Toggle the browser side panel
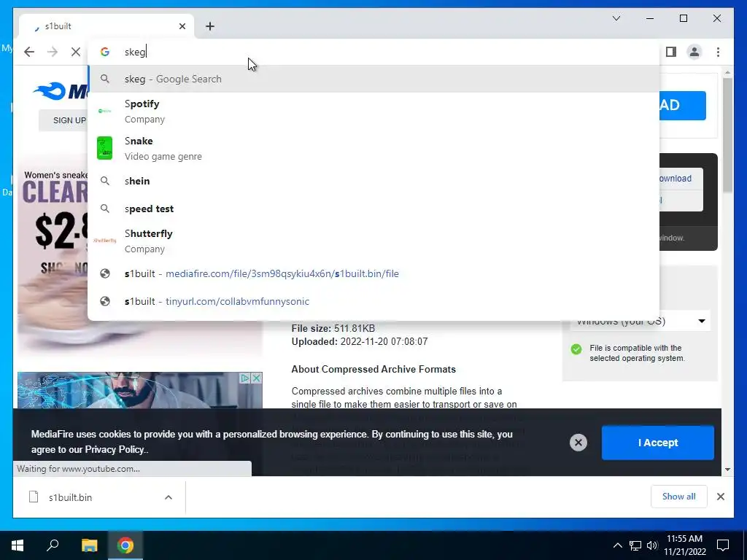Viewport: 747px width, 560px height. pyautogui.click(x=671, y=52)
